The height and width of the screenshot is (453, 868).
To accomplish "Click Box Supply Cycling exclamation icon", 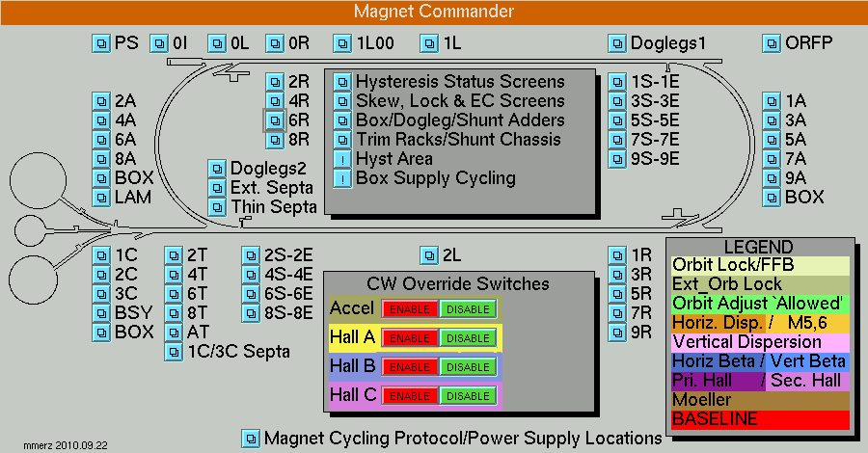I will point(342,178).
